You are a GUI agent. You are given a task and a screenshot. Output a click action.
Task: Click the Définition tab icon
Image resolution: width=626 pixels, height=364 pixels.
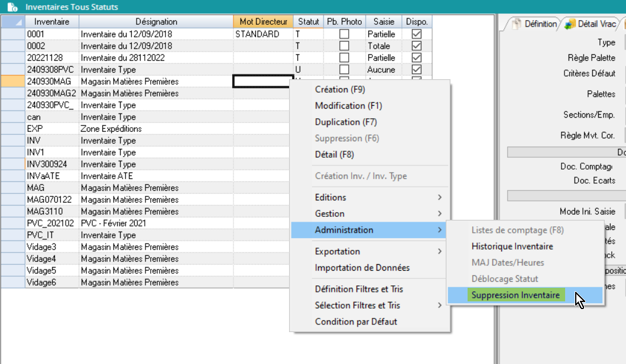click(x=517, y=24)
